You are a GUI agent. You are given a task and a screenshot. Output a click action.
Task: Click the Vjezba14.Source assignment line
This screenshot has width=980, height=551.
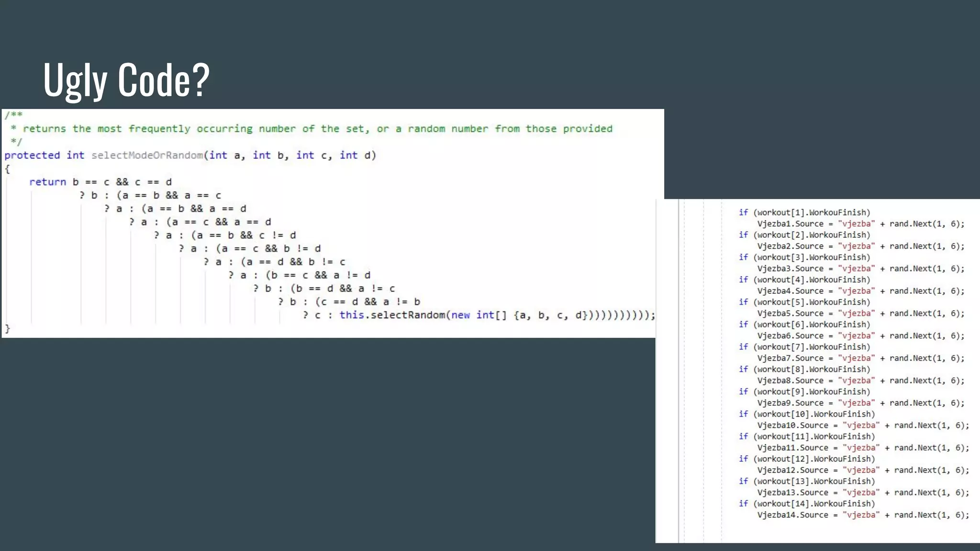[x=863, y=515]
